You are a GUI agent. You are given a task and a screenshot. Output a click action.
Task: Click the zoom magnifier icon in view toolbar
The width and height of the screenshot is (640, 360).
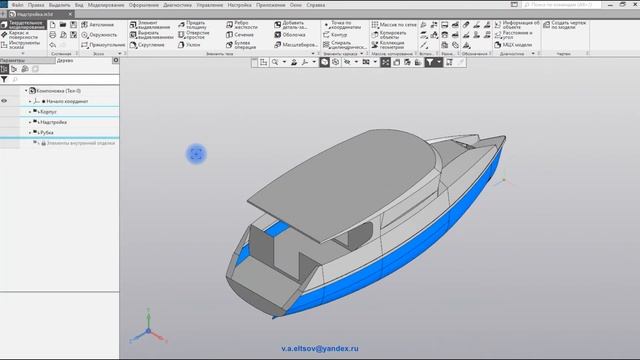(x=275, y=62)
